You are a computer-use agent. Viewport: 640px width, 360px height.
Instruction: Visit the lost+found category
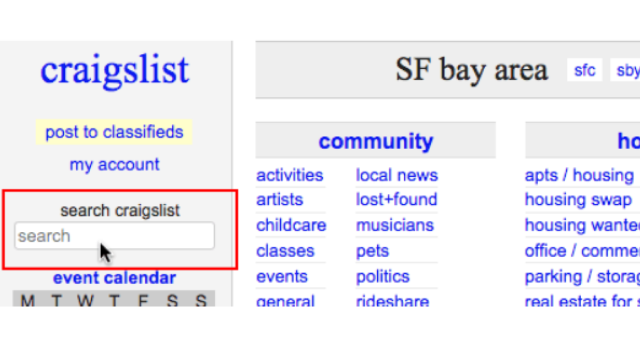[396, 200]
